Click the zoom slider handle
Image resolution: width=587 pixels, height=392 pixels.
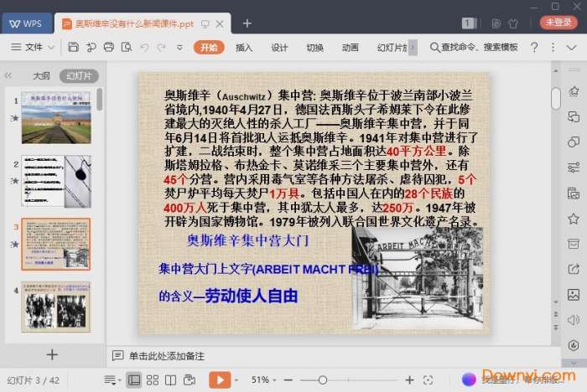(x=323, y=380)
